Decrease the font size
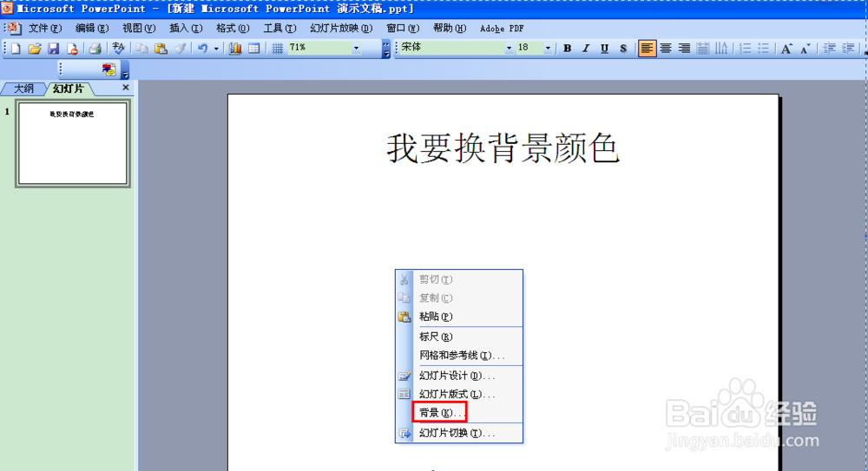This screenshot has width=868, height=471. pos(806,49)
